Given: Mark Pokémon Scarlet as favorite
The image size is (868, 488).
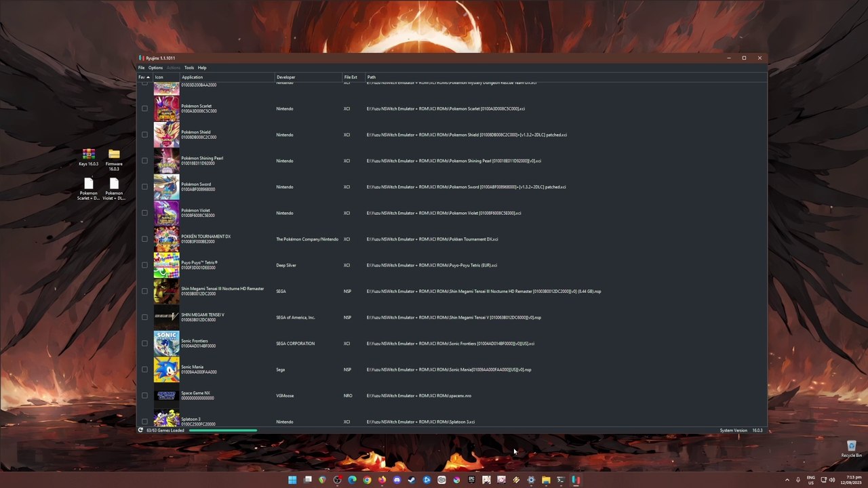Looking at the screenshot, I should [144, 108].
